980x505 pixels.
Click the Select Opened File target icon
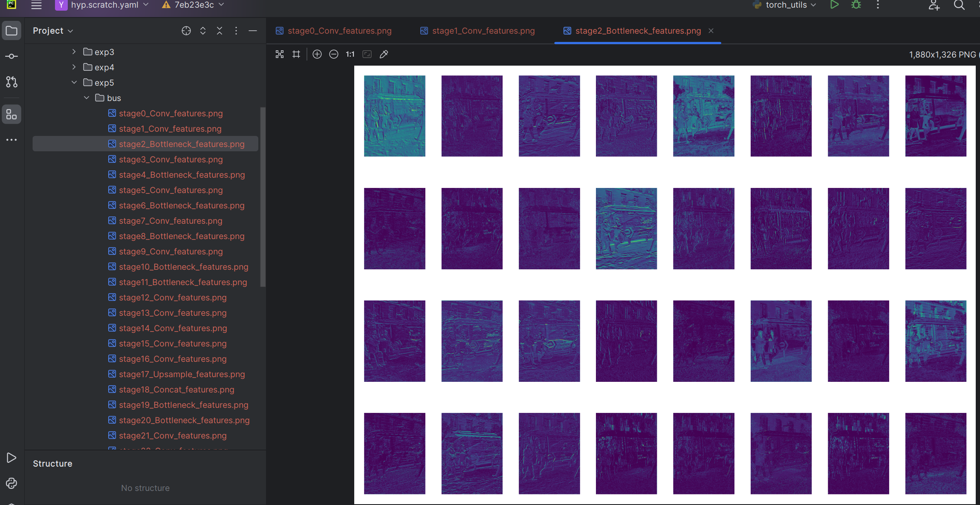[x=186, y=31]
